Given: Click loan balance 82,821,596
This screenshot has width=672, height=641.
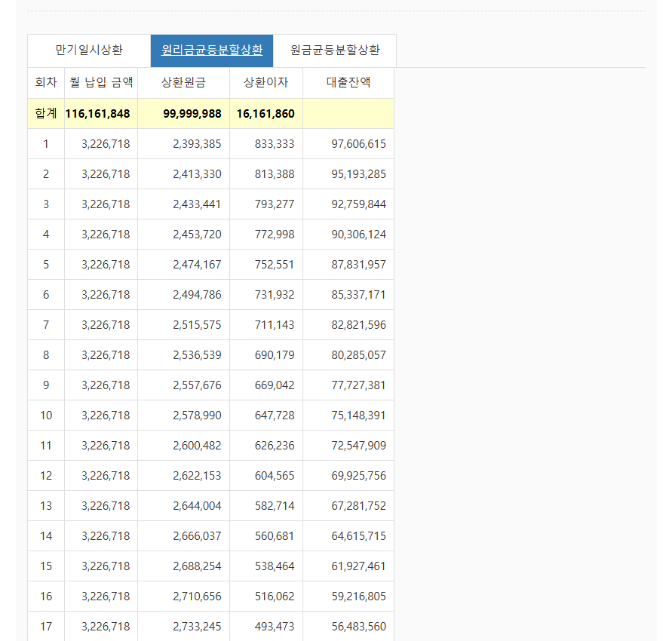Looking at the screenshot, I should 359,325.
